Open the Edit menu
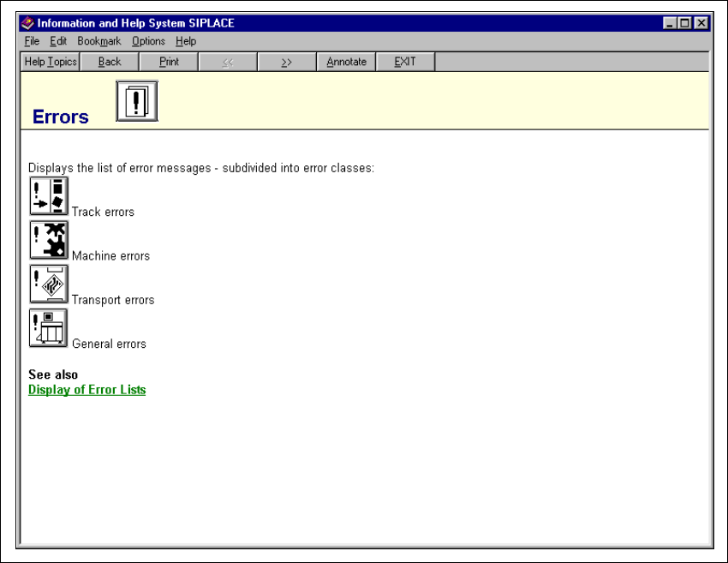The image size is (728, 563). point(58,41)
